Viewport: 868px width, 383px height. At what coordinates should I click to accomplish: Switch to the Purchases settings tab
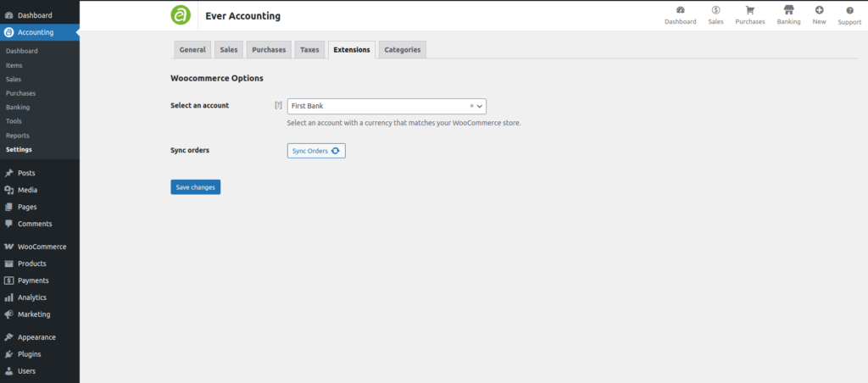coord(269,50)
